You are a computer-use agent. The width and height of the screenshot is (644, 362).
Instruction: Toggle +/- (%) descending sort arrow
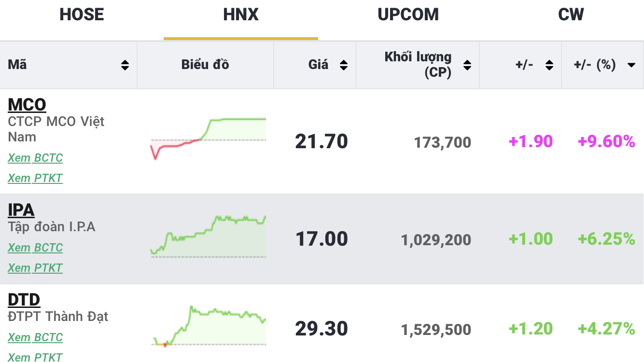631,65
